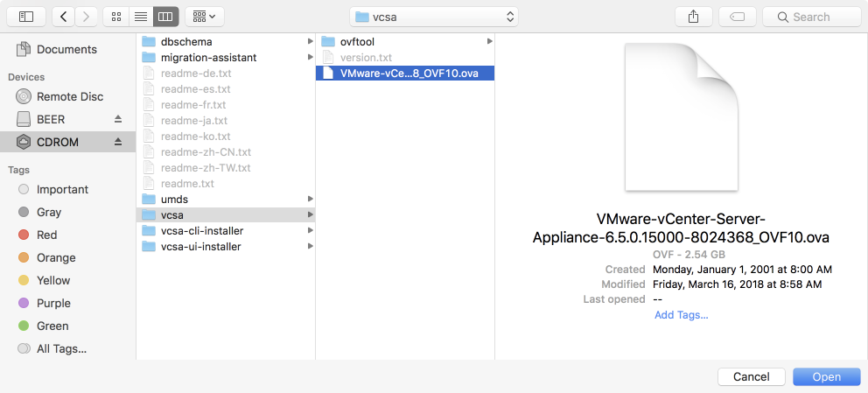868x393 pixels.
Task: Open the vcsa folder path dropdown
Action: click(434, 17)
